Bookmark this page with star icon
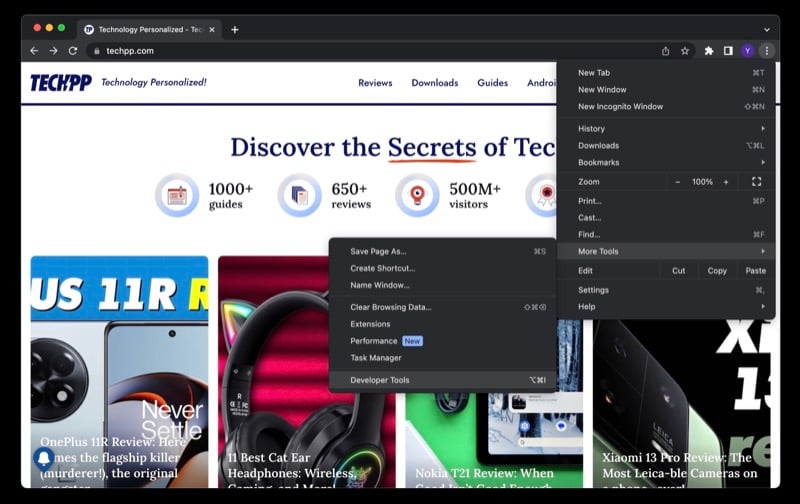800x504 pixels. pyautogui.click(x=685, y=51)
